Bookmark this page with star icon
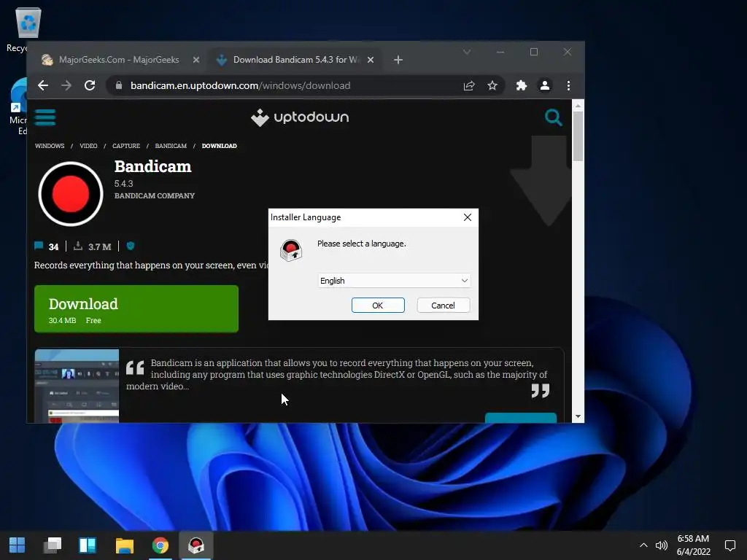The height and width of the screenshot is (560, 747). coord(492,85)
